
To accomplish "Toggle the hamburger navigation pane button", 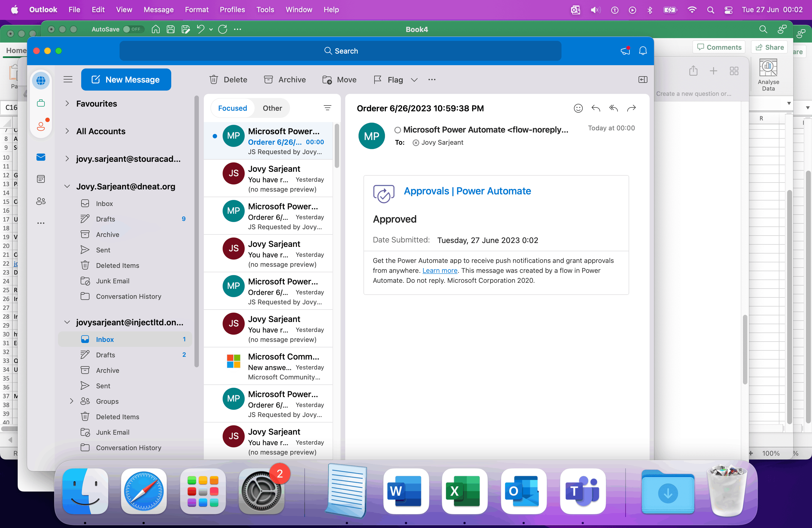I will (x=68, y=80).
